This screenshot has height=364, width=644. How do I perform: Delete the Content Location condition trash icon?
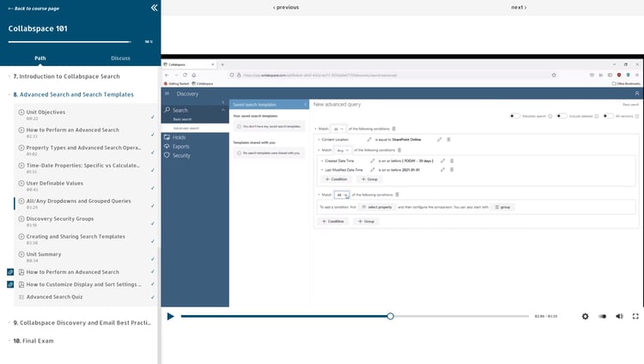coord(450,138)
